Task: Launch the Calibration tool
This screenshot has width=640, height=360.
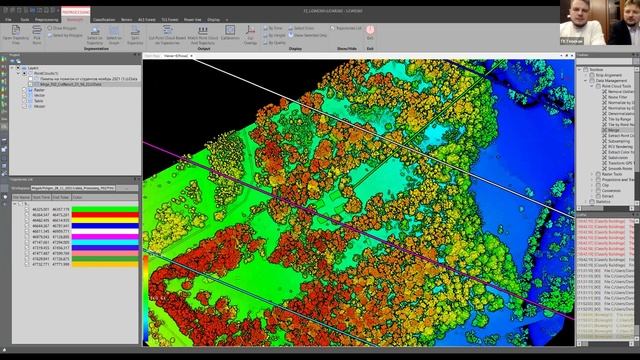Action: point(230,33)
